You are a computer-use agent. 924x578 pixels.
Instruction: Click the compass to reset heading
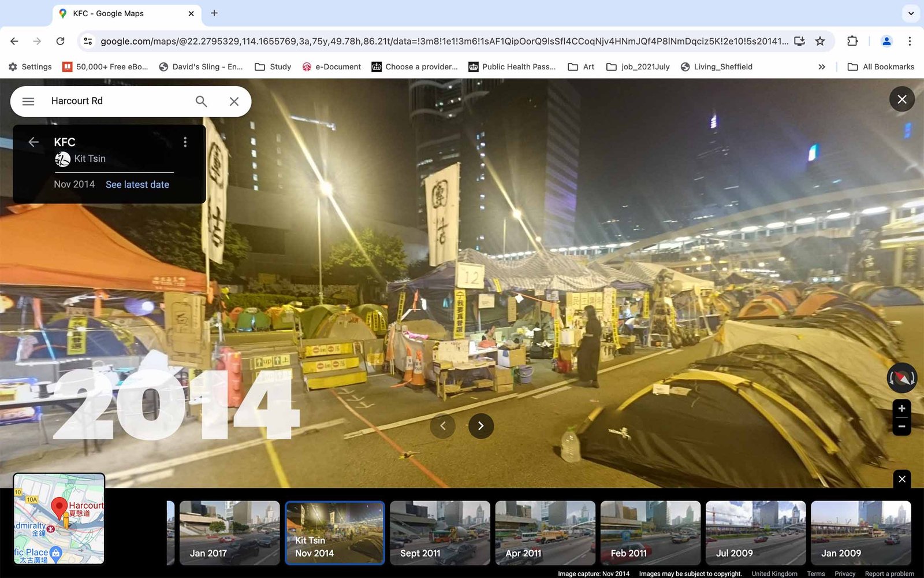pyautogui.click(x=901, y=378)
